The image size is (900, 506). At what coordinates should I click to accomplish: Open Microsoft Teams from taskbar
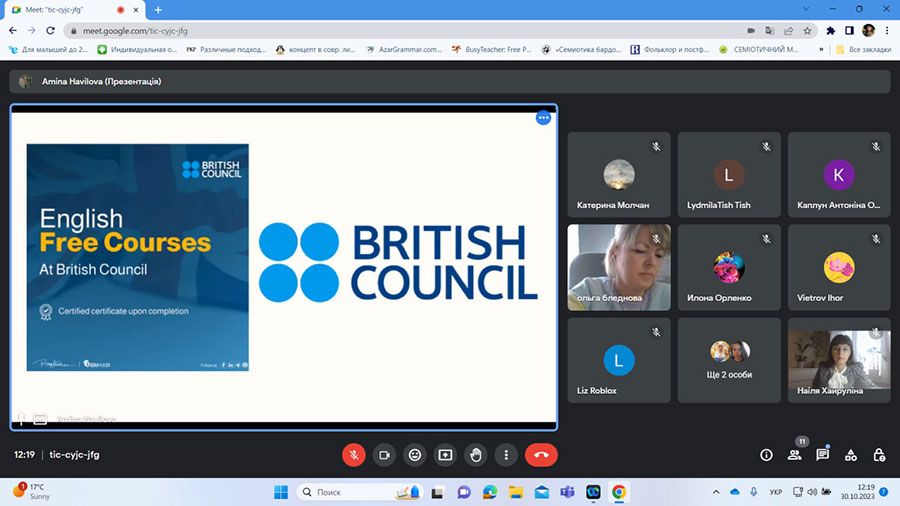pos(567,492)
